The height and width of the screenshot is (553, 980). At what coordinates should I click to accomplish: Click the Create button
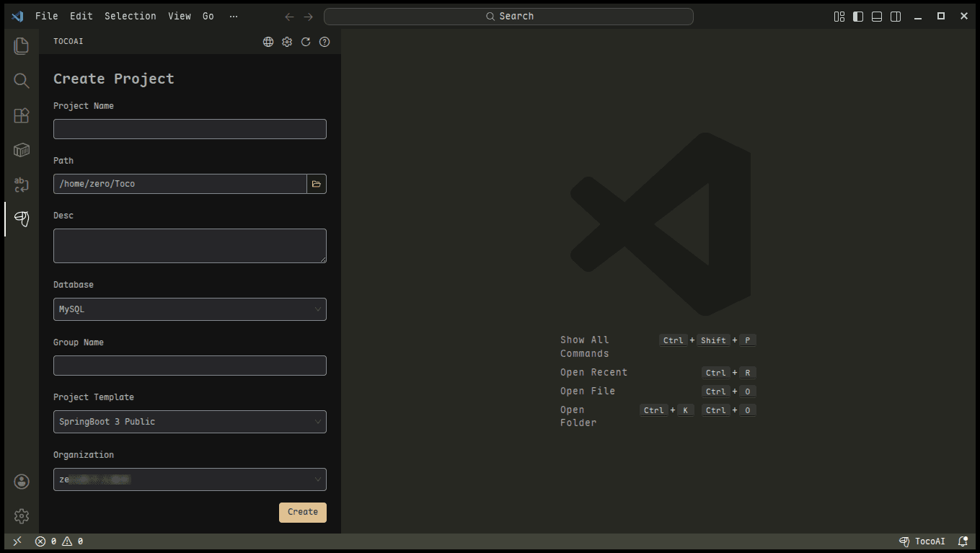pyautogui.click(x=302, y=512)
